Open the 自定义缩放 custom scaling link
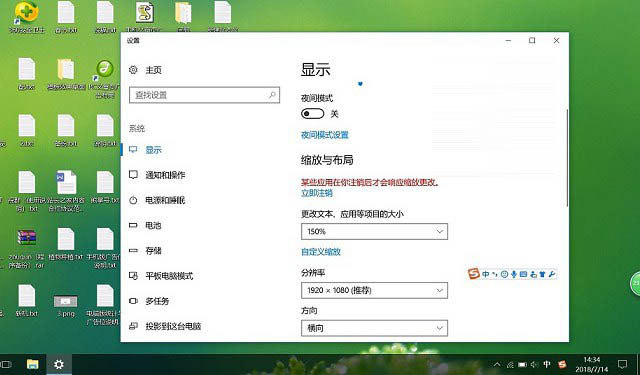 coord(321,252)
